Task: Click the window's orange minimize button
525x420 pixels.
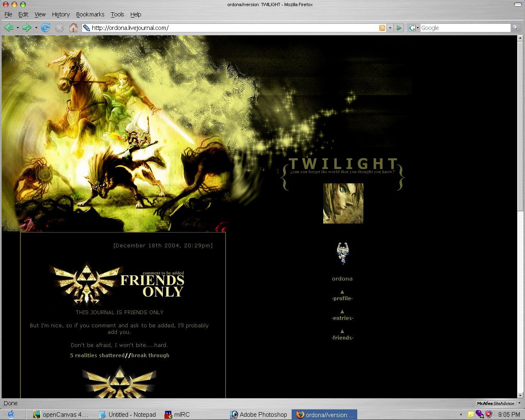Action: pos(14,5)
